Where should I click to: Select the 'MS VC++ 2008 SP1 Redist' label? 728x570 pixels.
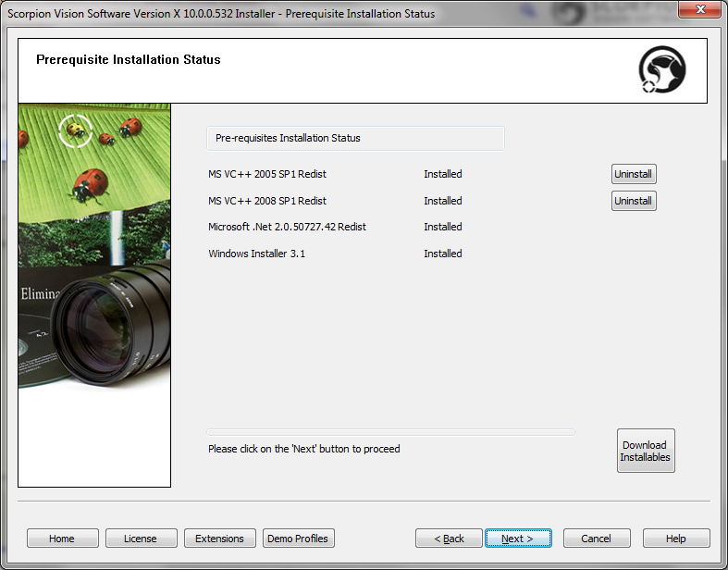click(x=267, y=201)
